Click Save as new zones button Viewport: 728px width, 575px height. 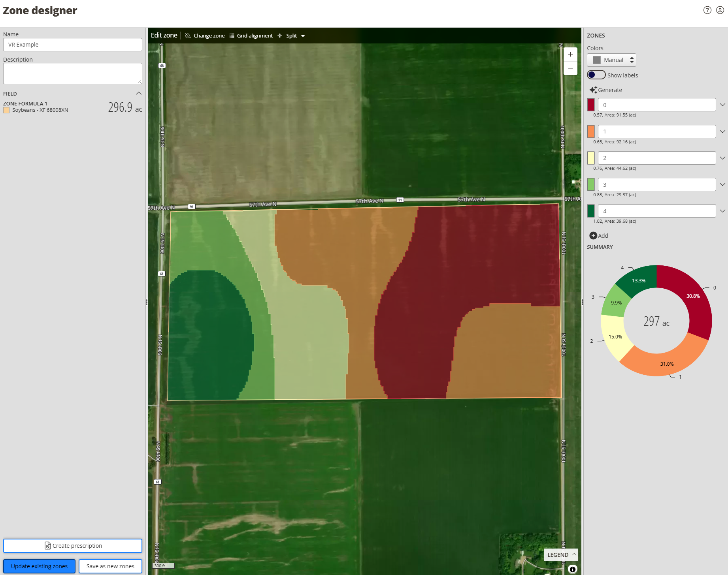[110, 566]
